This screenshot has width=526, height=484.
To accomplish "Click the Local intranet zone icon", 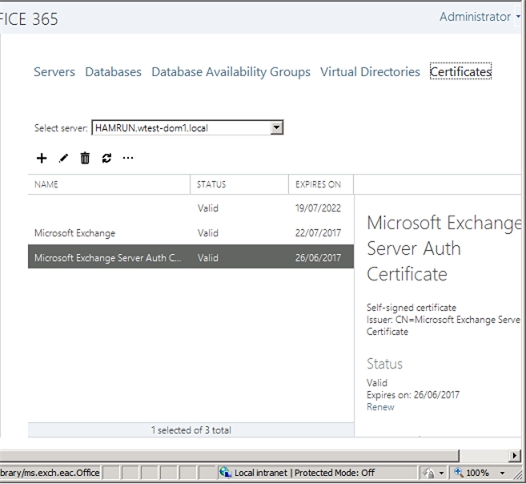I will click(225, 473).
